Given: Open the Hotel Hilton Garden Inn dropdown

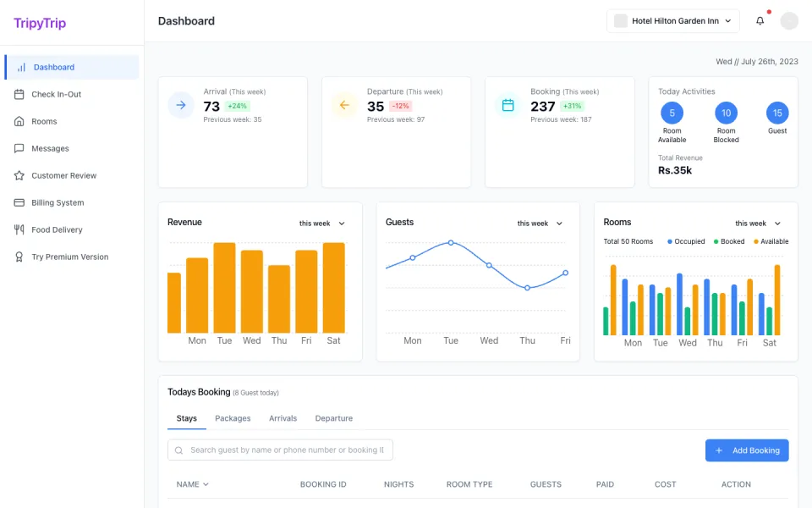Looking at the screenshot, I should [x=672, y=20].
